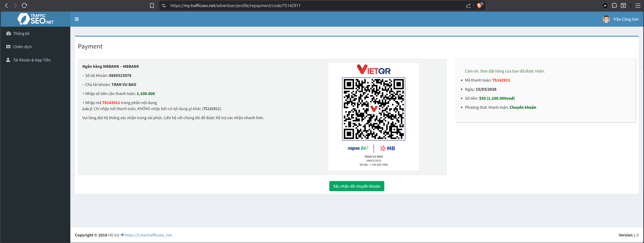Click the VietQR code image
This screenshot has height=243, width=644.
(374, 109)
